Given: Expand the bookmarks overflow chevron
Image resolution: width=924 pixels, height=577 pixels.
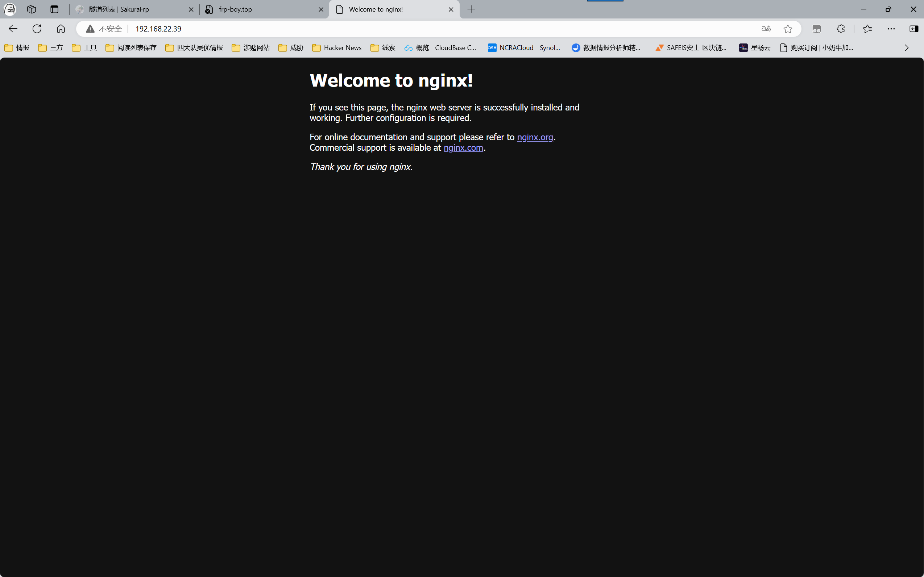Looking at the screenshot, I should (907, 48).
